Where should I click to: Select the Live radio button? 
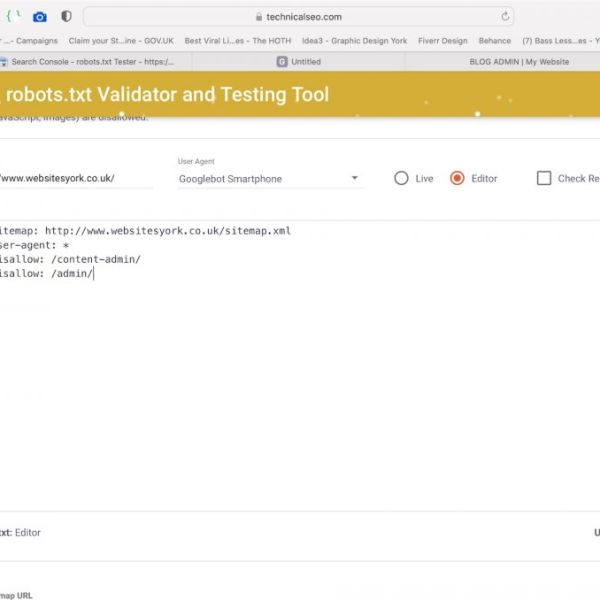(401, 178)
